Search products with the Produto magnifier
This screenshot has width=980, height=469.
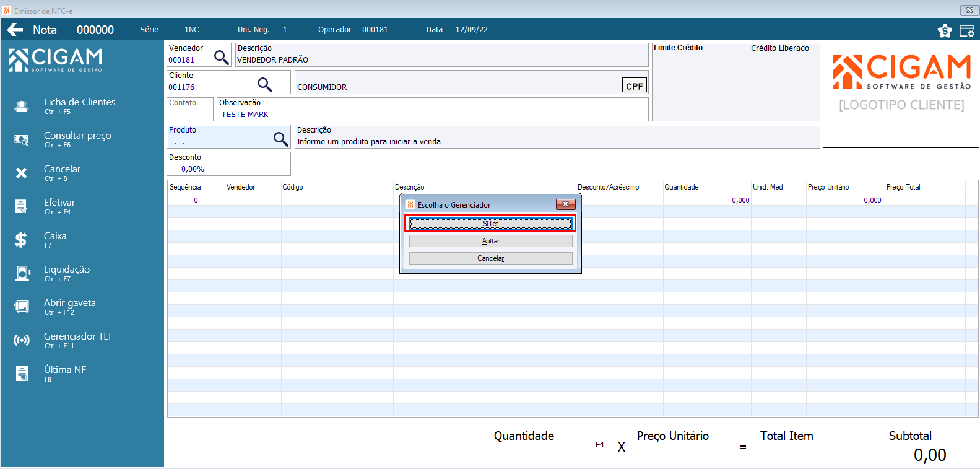pos(281,139)
